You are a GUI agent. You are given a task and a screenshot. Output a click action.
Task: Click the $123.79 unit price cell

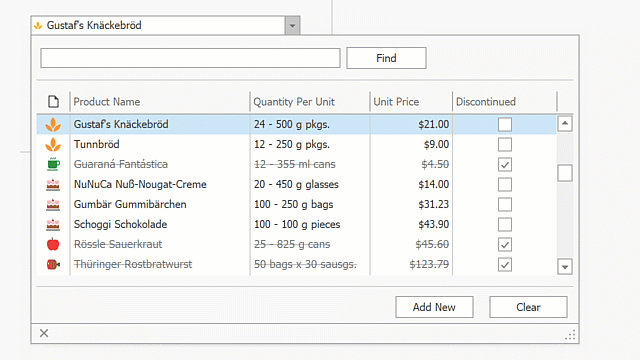411,264
